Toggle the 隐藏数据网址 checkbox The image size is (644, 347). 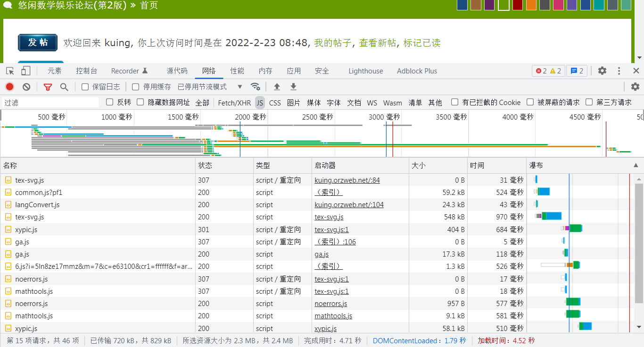point(140,102)
